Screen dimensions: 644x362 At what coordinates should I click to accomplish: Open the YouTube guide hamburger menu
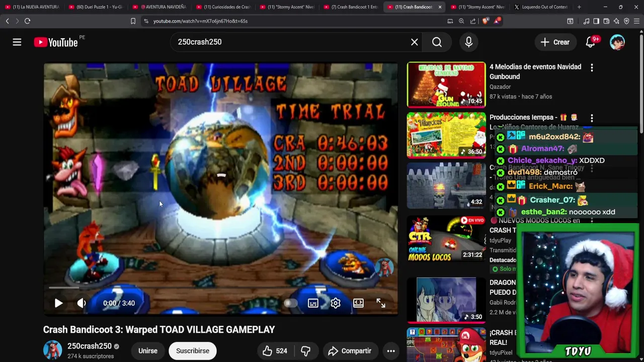coord(17,42)
